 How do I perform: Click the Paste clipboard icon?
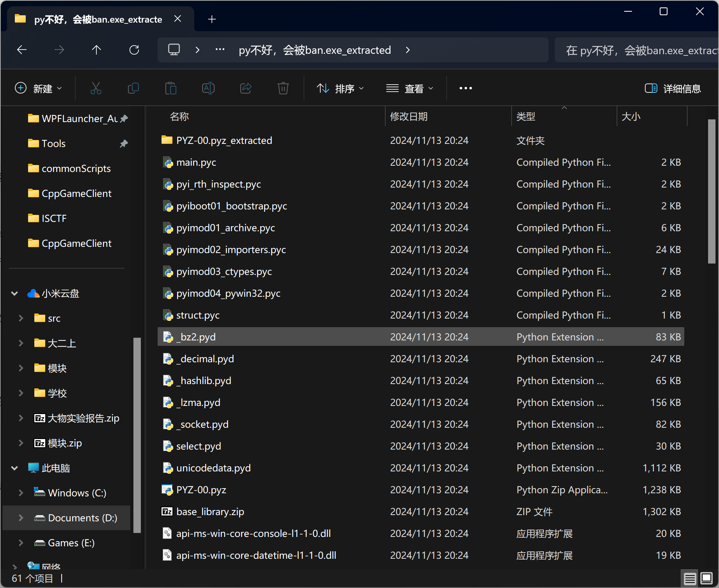pos(170,89)
